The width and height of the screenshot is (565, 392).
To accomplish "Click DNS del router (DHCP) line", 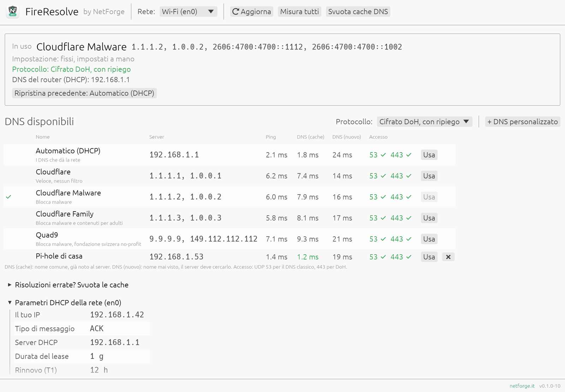I will pos(71,80).
